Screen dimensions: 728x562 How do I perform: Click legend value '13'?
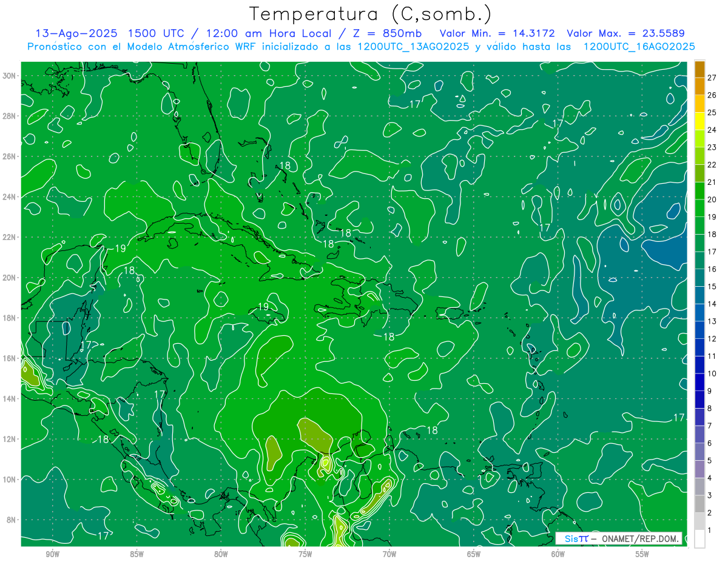[x=712, y=321]
